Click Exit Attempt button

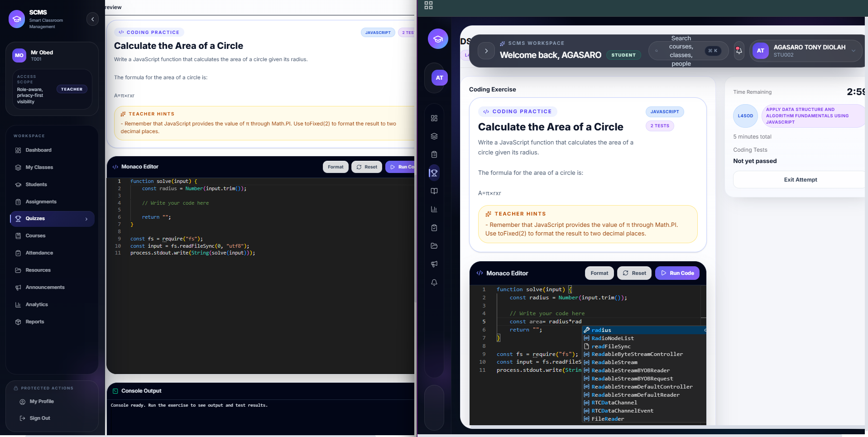click(x=800, y=180)
